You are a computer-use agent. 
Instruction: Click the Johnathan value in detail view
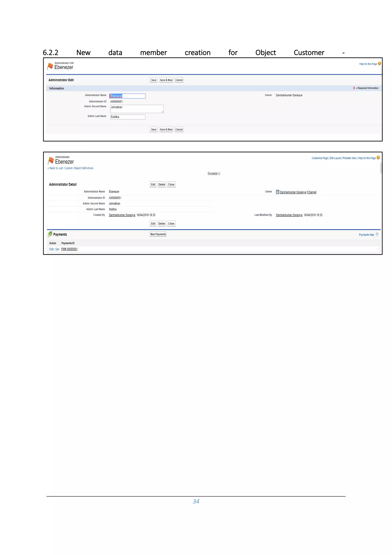click(x=114, y=204)
